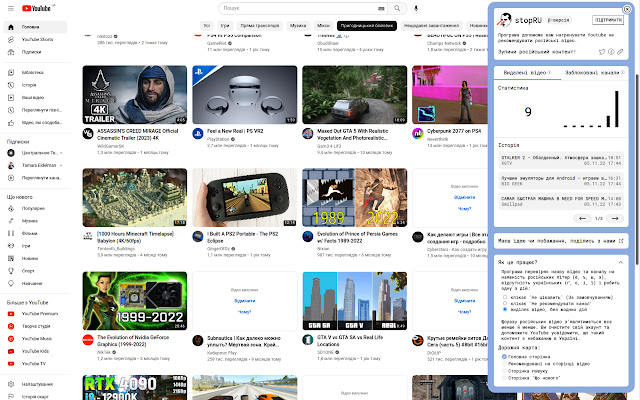This screenshot has height=400, width=640.
Task: Select the 'Ігри' filter chip
Action: pos(225,26)
